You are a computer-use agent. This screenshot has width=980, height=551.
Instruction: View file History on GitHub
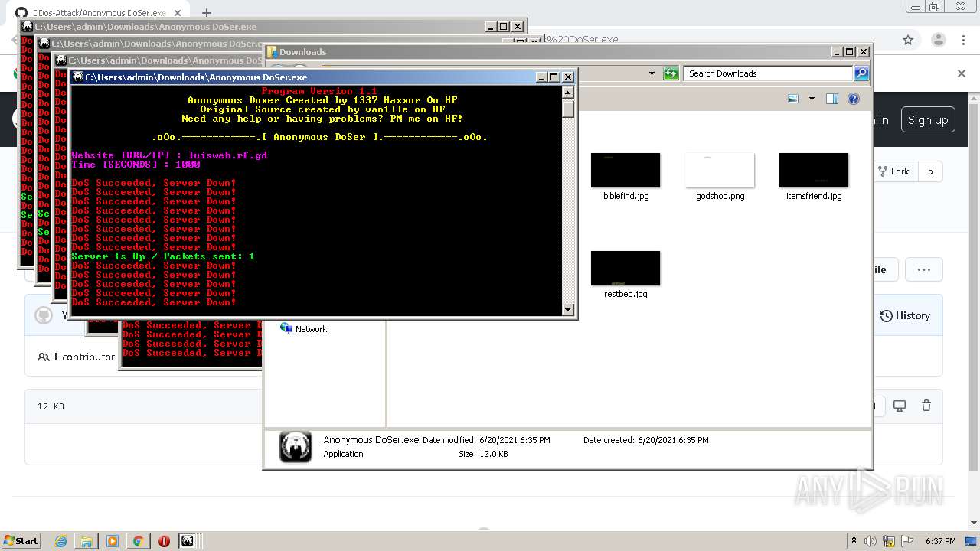coord(905,315)
